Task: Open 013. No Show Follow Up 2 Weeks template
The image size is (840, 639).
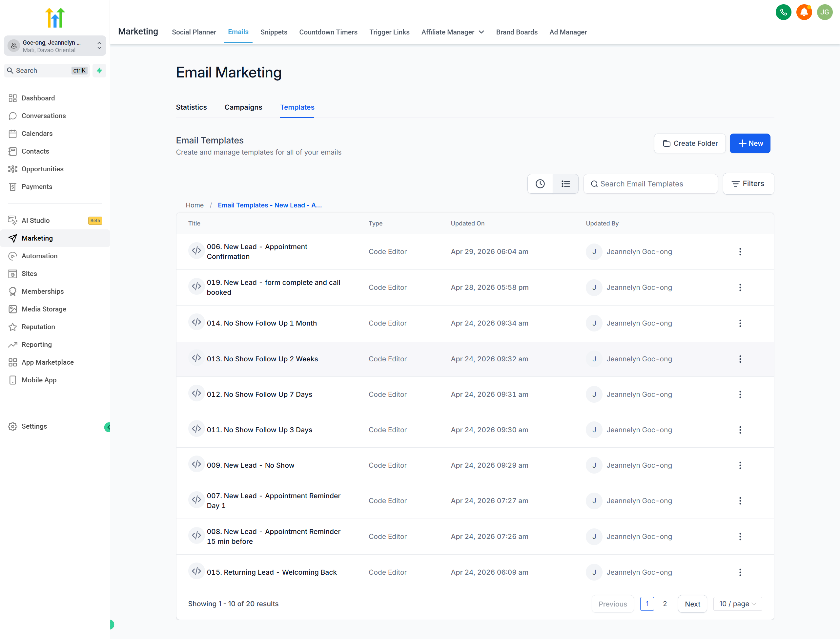Action: click(x=262, y=359)
